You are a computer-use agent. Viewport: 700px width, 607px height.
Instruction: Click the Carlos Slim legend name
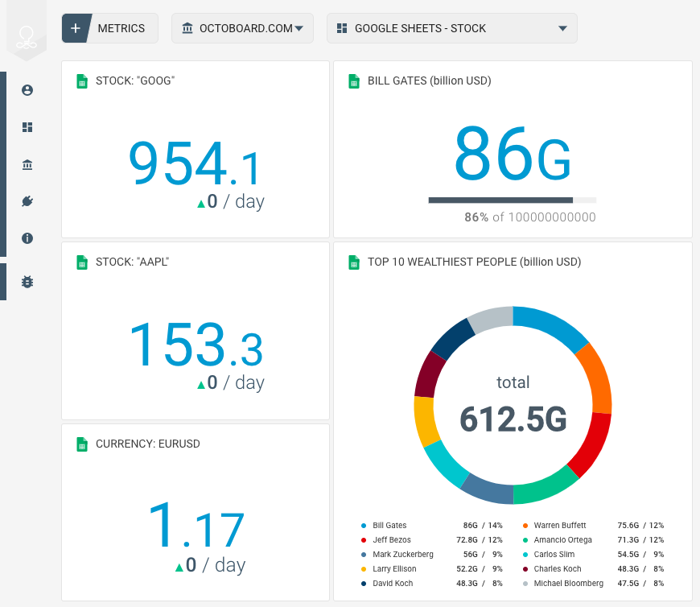554,555
